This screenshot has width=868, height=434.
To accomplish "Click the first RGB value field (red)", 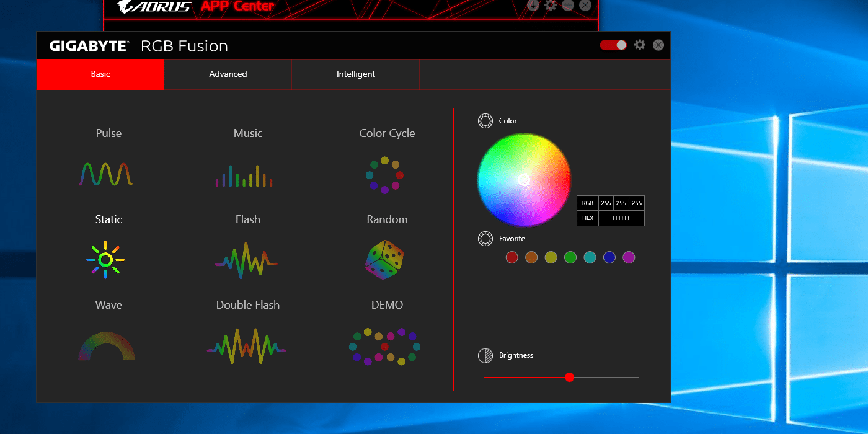I will pyautogui.click(x=606, y=203).
